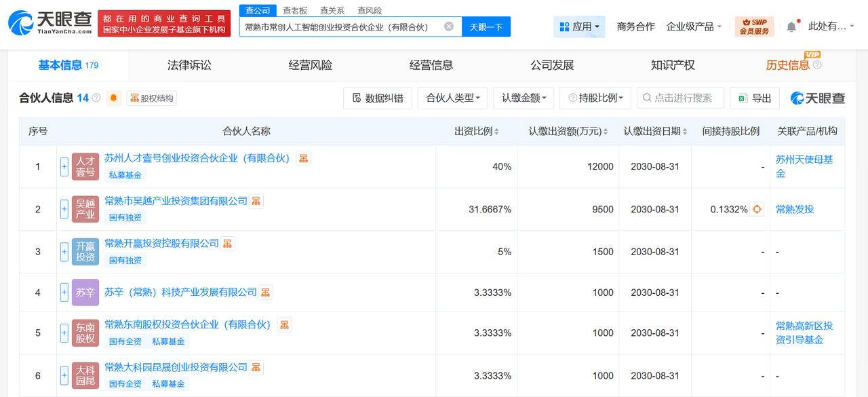Click the SVIP 会员服务 badge
The image size is (868, 397).
pos(754,26)
